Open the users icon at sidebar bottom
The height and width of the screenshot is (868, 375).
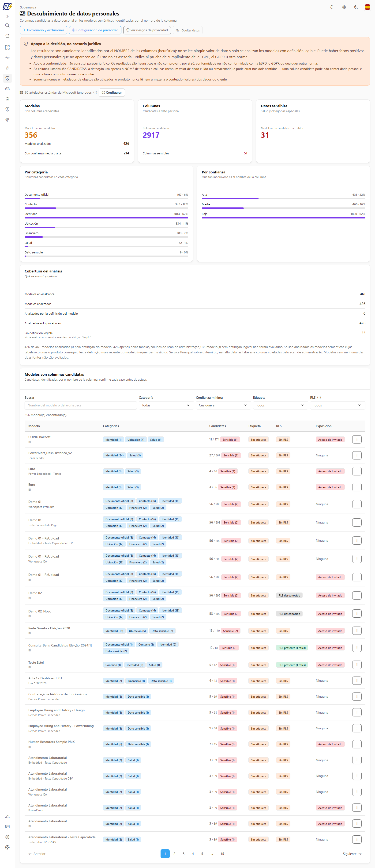coord(7,816)
